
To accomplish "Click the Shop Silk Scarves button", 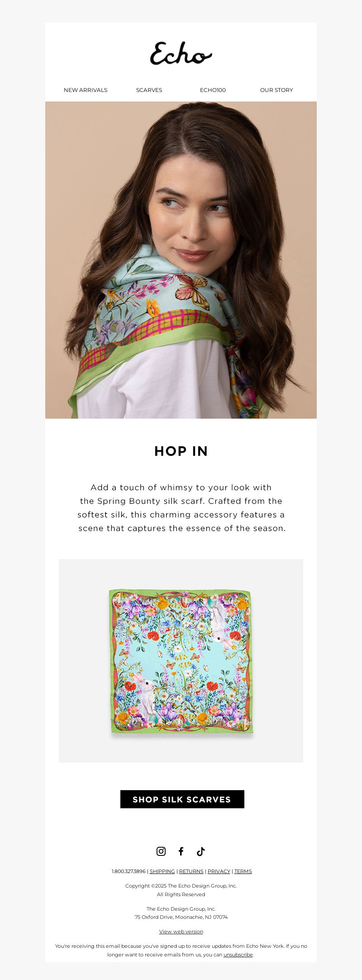I will [x=182, y=799].
